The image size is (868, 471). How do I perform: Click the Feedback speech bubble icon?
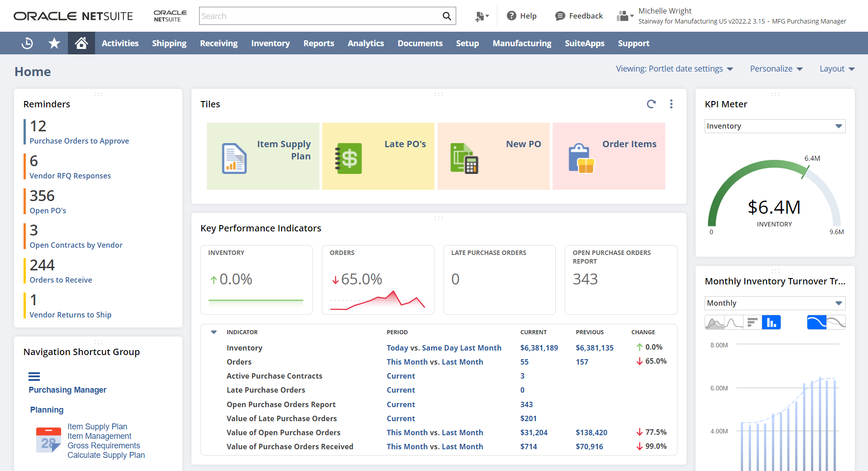(x=560, y=16)
